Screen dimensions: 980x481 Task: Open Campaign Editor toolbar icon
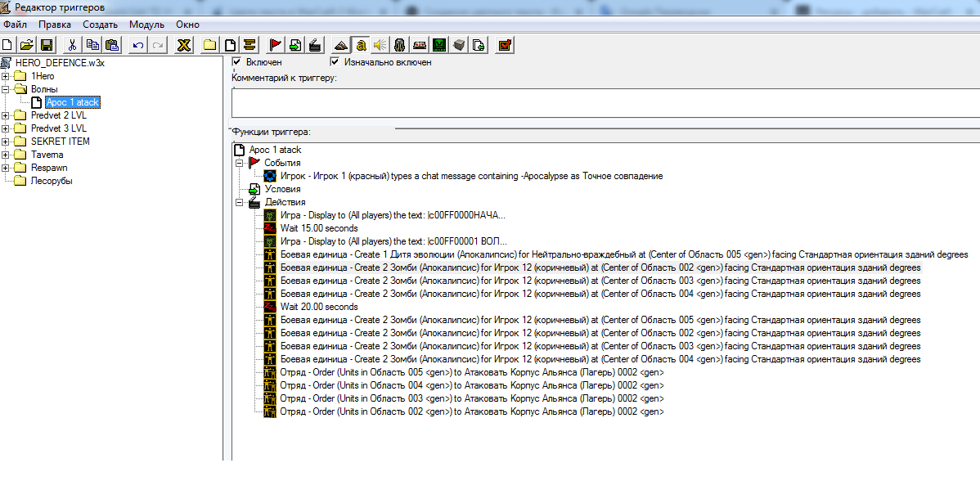(420, 44)
